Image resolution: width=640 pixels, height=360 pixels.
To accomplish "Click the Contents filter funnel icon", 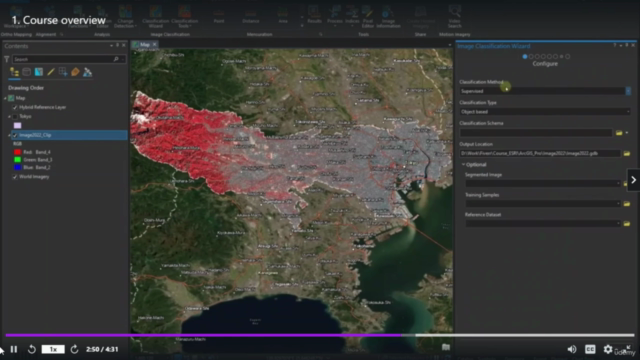I will (7, 60).
